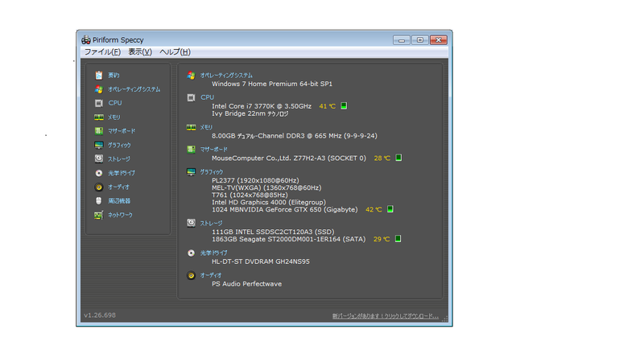The height and width of the screenshot is (362, 644).
Task: Select ネットワーク in the sidebar list
Action: [120, 215]
